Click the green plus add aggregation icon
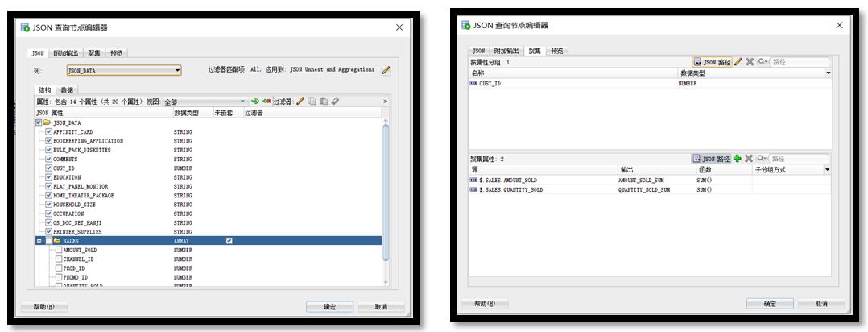 738,159
